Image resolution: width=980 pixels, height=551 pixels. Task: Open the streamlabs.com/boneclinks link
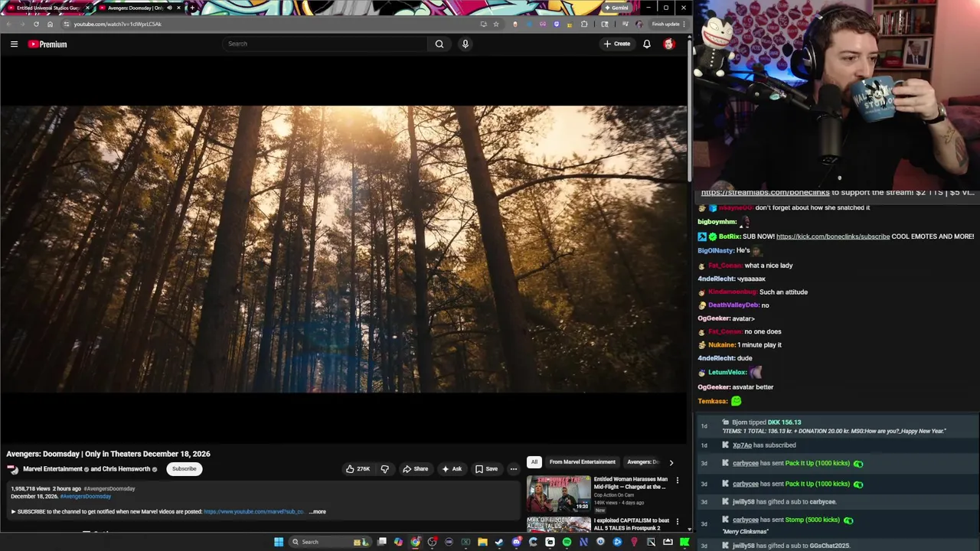click(765, 193)
